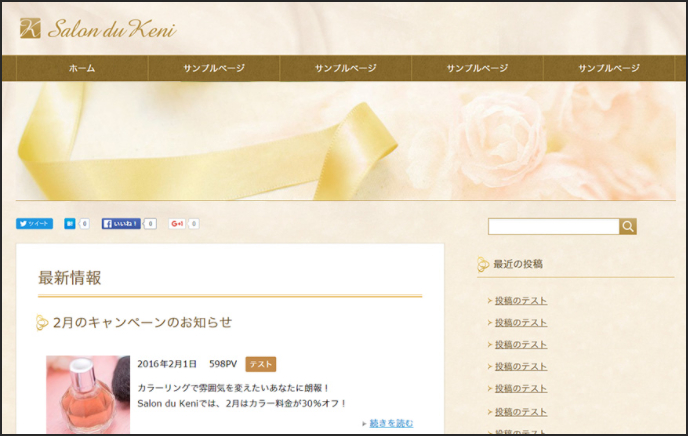Click the Google +1 button

[x=177, y=224]
